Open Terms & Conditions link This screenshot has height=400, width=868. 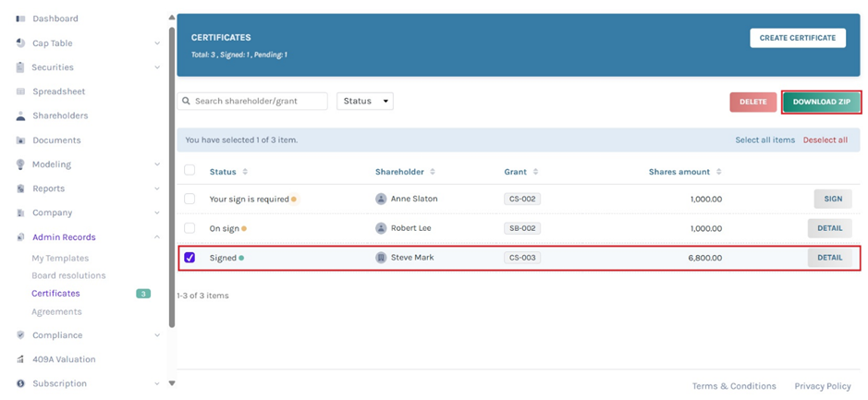(x=734, y=386)
